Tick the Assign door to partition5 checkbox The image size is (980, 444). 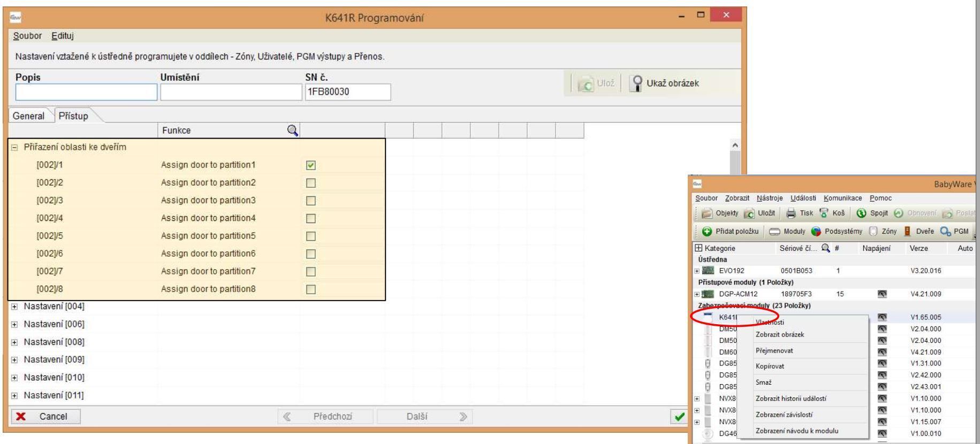tap(310, 236)
